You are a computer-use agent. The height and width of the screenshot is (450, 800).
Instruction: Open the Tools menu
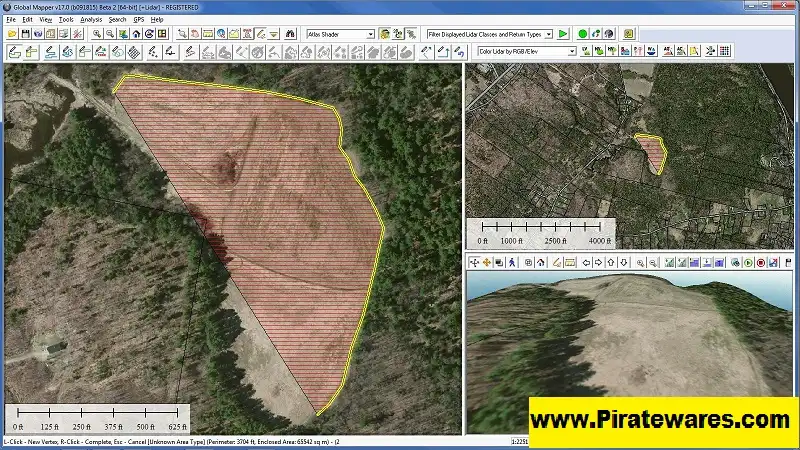(66, 19)
